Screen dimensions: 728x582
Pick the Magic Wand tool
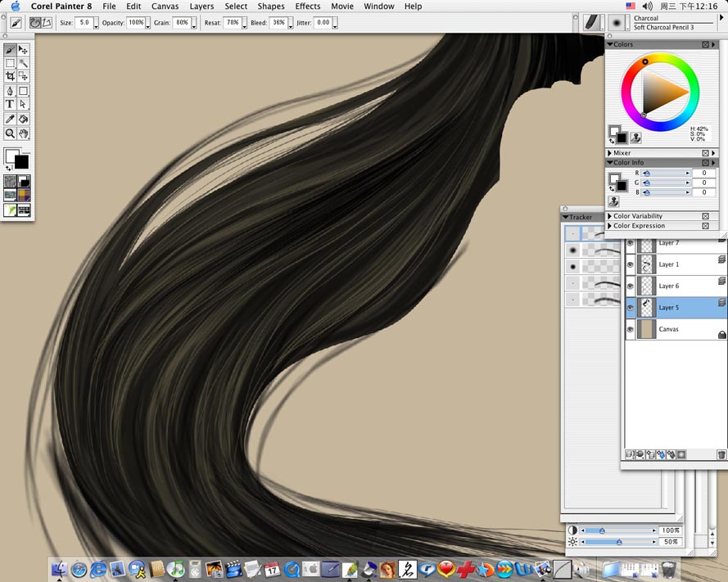(23, 63)
